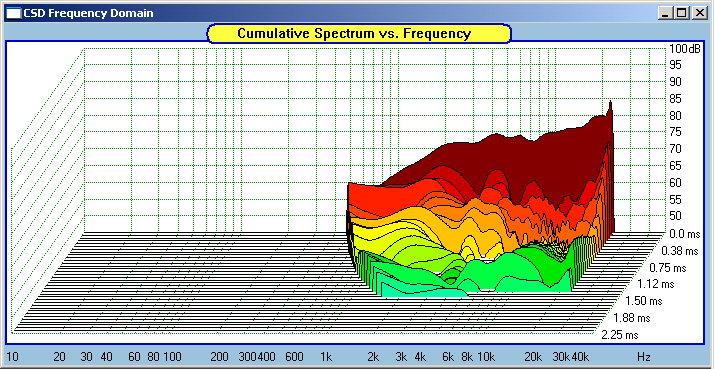Click the '55' level axis label
714x369 pixels.
click(675, 200)
